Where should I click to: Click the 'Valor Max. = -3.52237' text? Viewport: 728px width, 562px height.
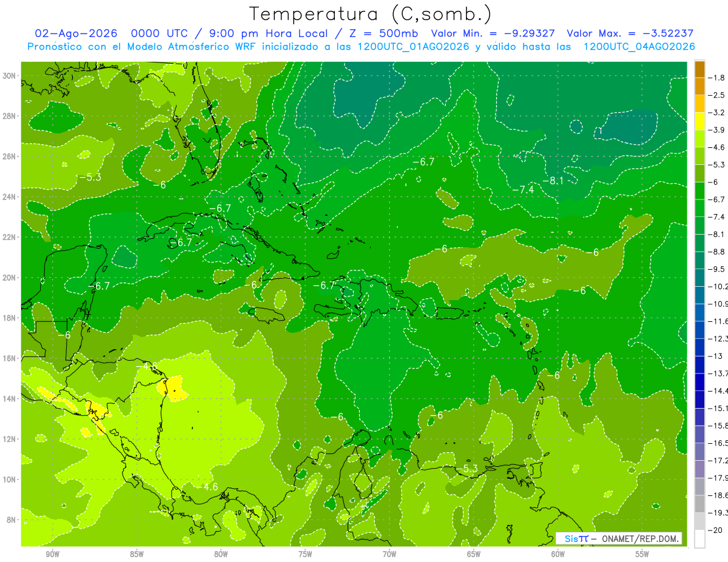[630, 33]
